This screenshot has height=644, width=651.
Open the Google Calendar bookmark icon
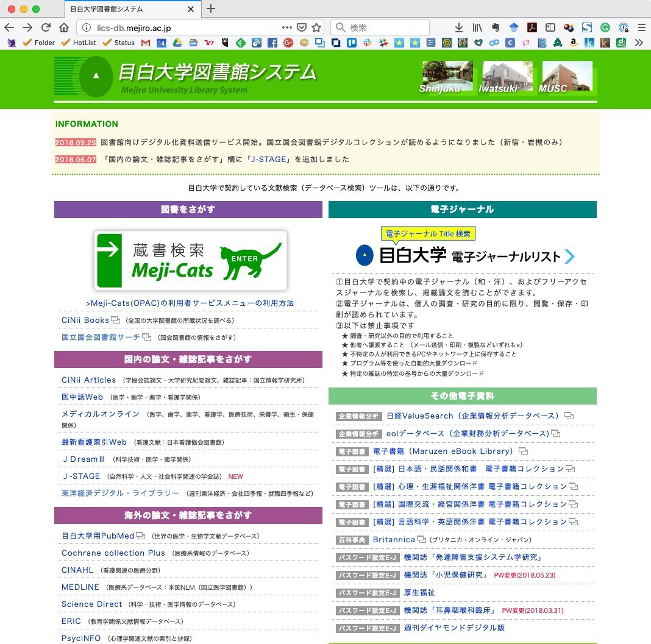coord(161,42)
